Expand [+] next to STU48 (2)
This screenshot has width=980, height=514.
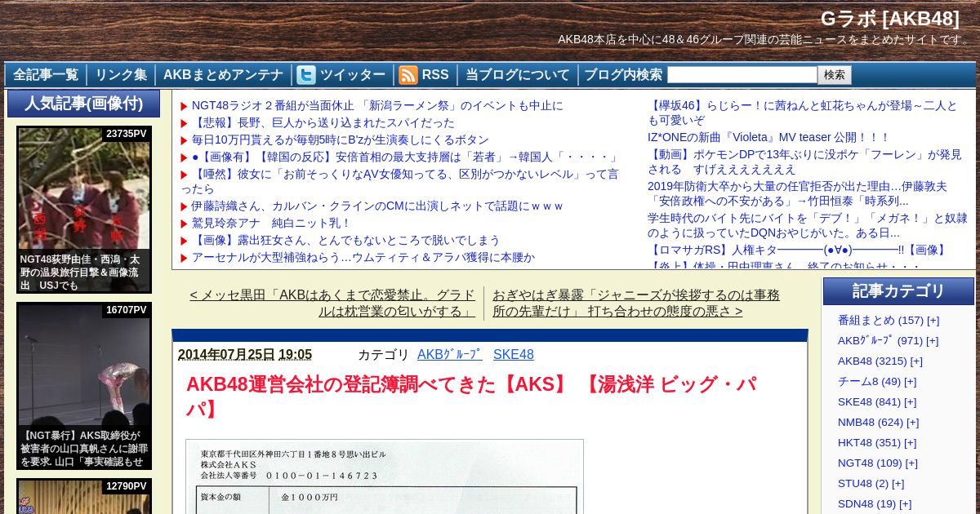[898, 483]
